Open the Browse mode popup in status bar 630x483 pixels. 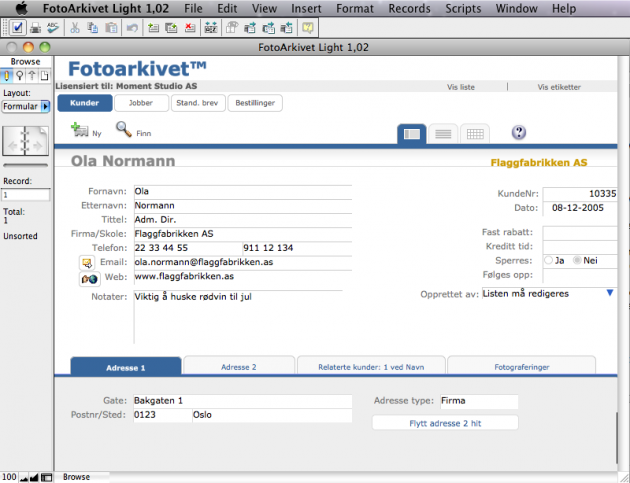[x=76, y=477]
